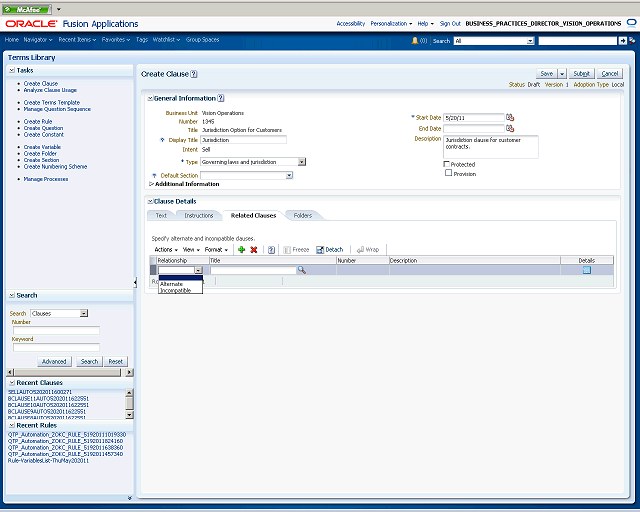The width and height of the screenshot is (640, 512).
Task: Click the Submit button
Action: tap(582, 73)
